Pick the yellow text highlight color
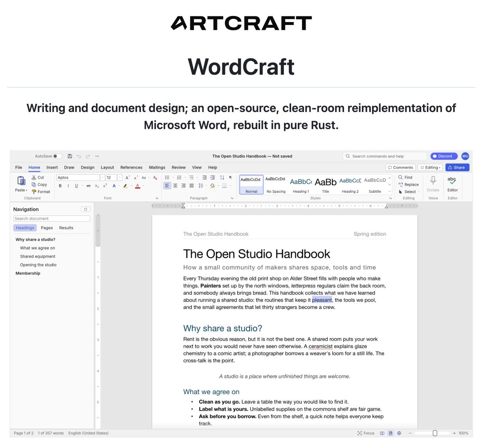Viewport: 491px width, 448px height. (126, 186)
